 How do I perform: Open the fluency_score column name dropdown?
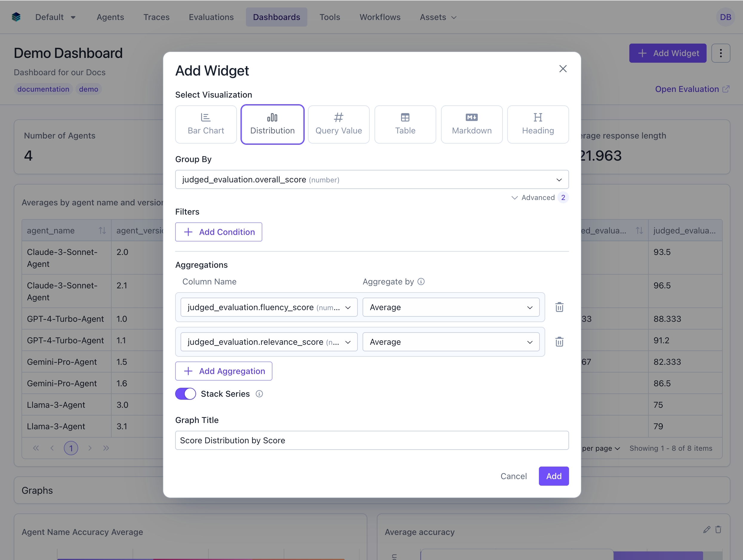[x=269, y=307]
